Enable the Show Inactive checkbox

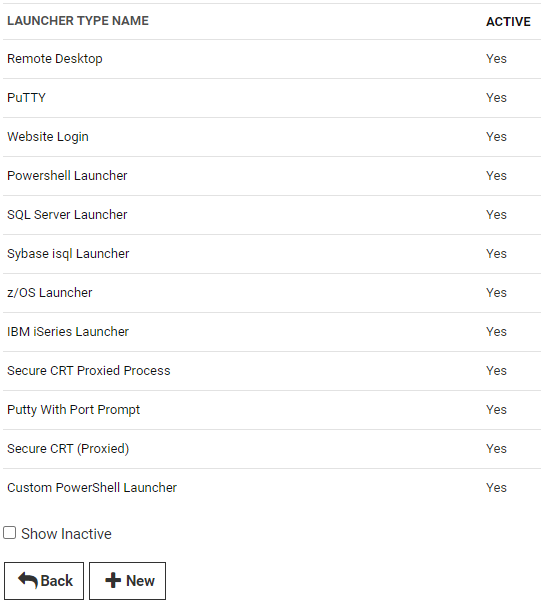tap(10, 532)
